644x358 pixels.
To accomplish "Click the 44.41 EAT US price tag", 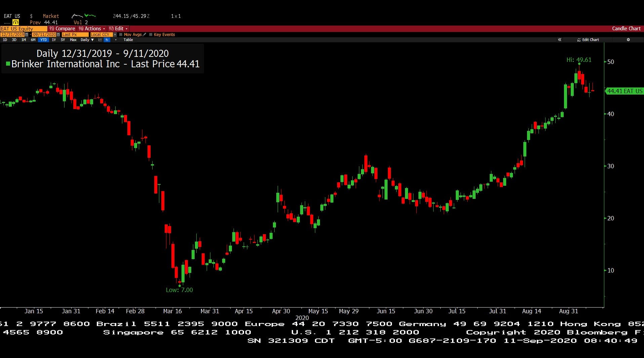I will [x=624, y=91].
